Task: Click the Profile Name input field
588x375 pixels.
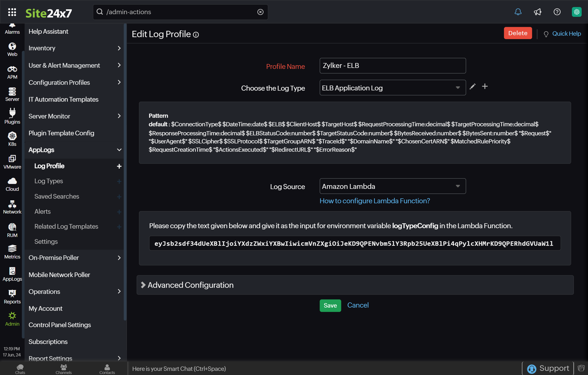Action: 393,66
